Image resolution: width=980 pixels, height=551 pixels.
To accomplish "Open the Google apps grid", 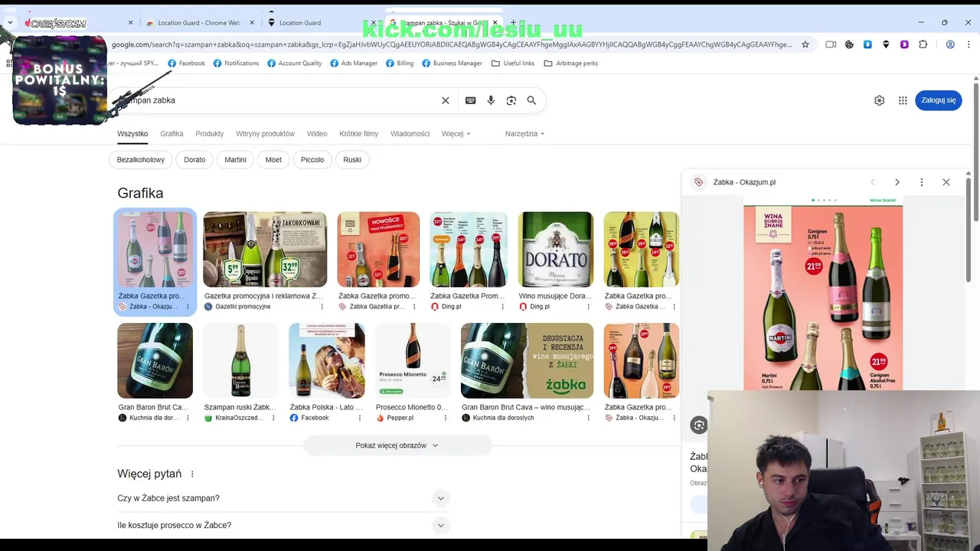I will 903,100.
